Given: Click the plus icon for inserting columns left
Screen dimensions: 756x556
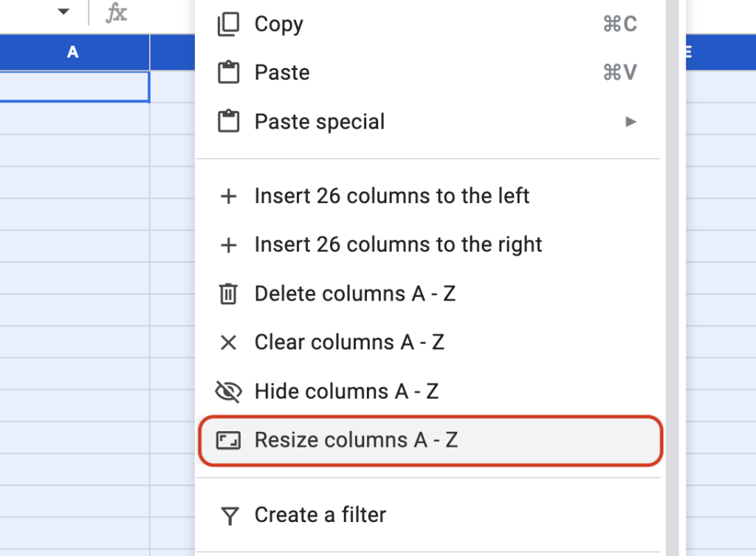Looking at the screenshot, I should pyautogui.click(x=229, y=196).
